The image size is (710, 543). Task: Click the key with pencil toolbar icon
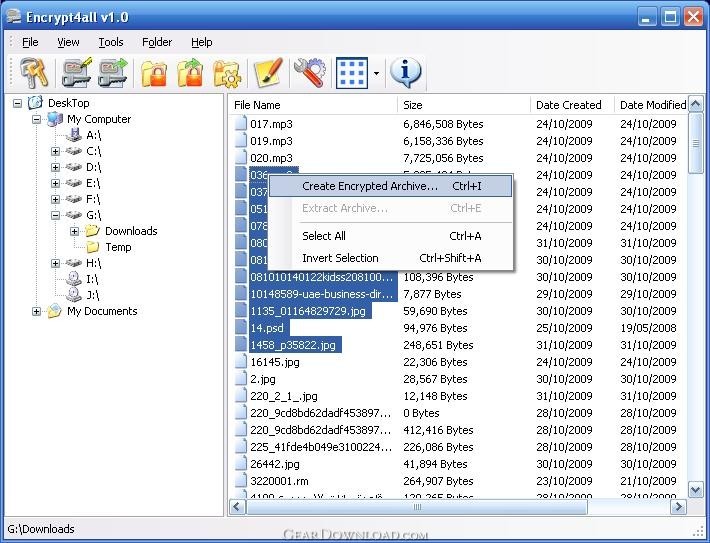pyautogui.click(x=77, y=72)
